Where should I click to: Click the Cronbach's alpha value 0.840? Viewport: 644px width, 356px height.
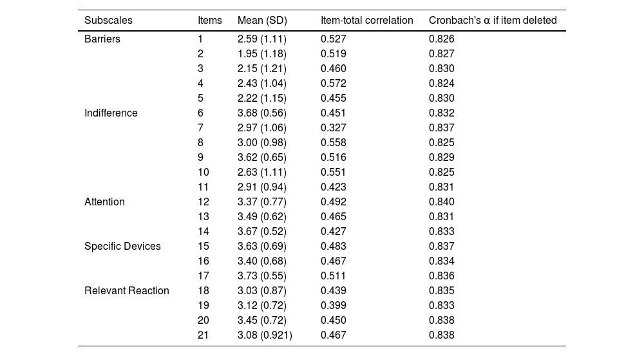click(x=442, y=202)
